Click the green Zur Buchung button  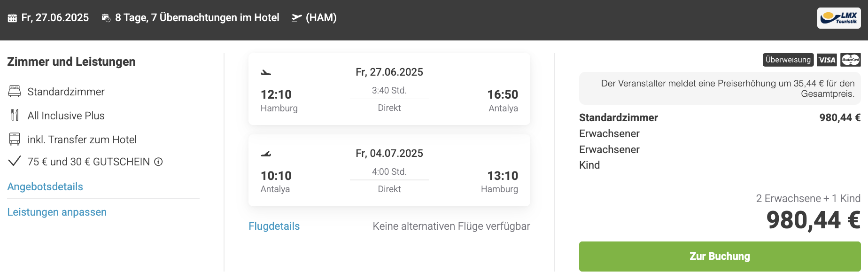click(720, 257)
